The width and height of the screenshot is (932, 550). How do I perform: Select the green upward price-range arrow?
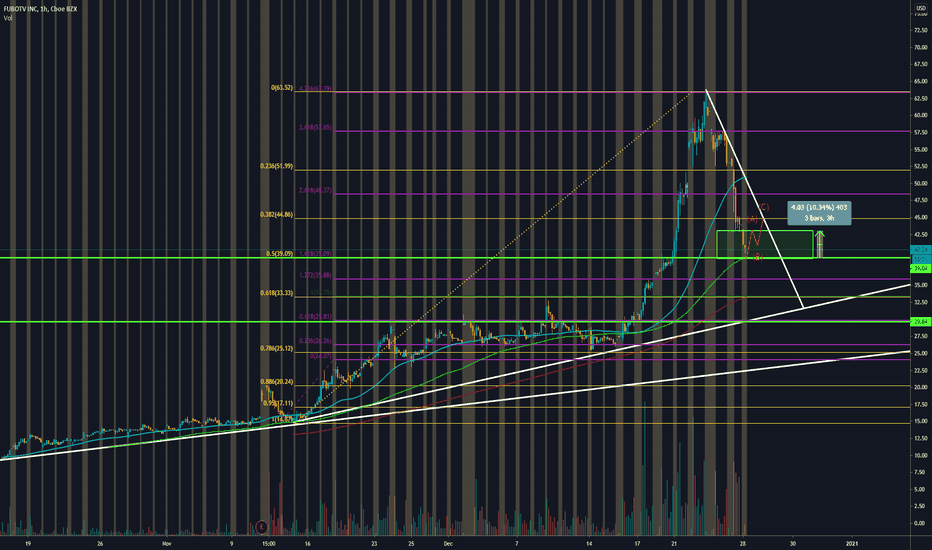[x=820, y=244]
